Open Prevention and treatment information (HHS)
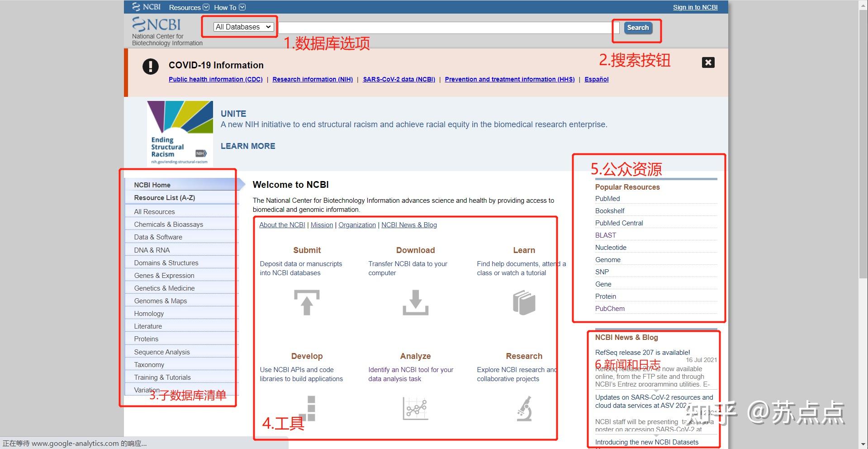The width and height of the screenshot is (868, 449). (x=510, y=79)
